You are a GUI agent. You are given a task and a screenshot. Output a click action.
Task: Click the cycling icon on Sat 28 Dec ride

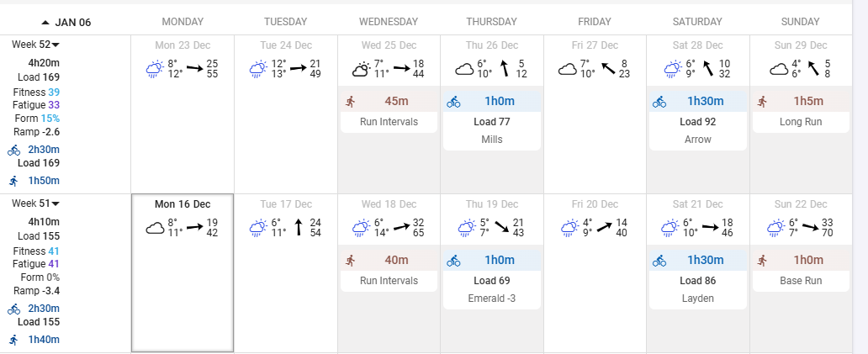coord(659,102)
